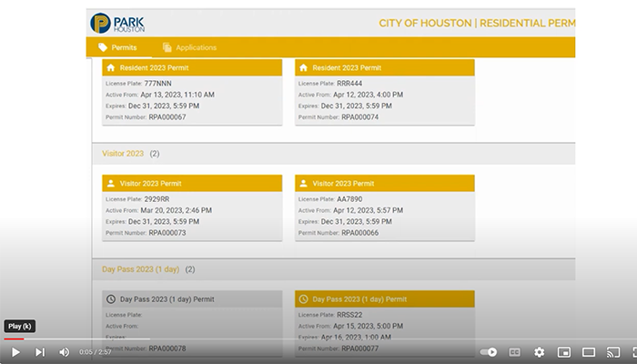
Task: Skip to the next video
Action: click(x=39, y=352)
